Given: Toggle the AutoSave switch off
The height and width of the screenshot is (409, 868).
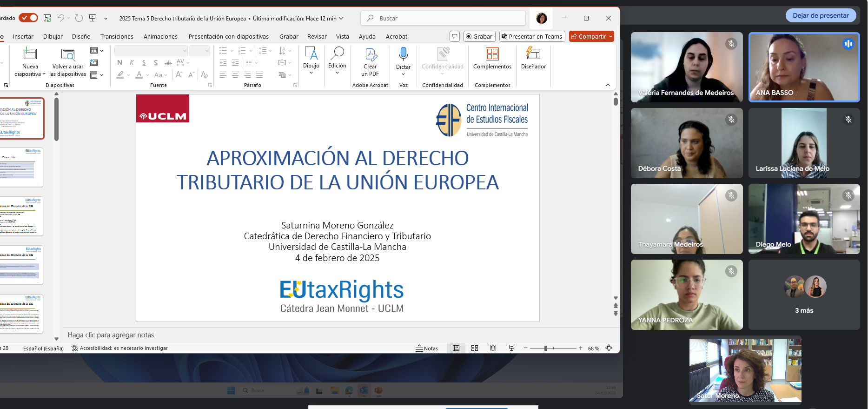Looking at the screenshot, I should [28, 18].
